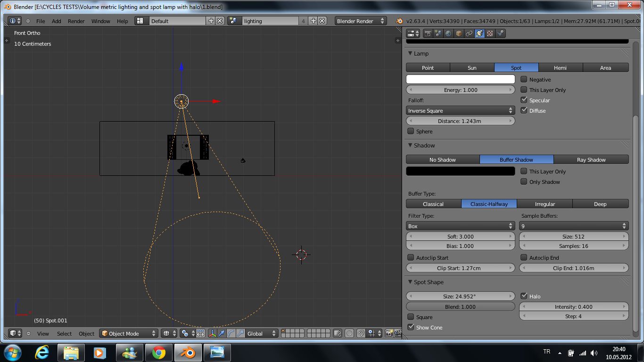Click the Irregular buffer type button
The width and height of the screenshot is (644, 362).
point(545,204)
